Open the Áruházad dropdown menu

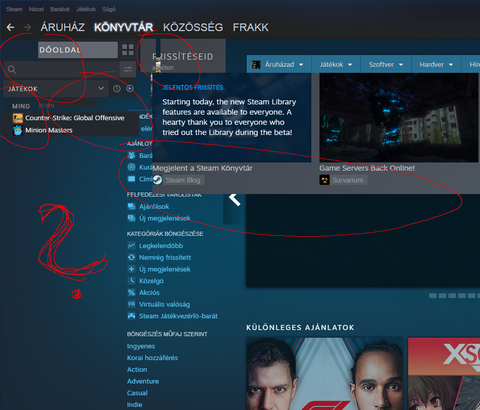(x=279, y=64)
